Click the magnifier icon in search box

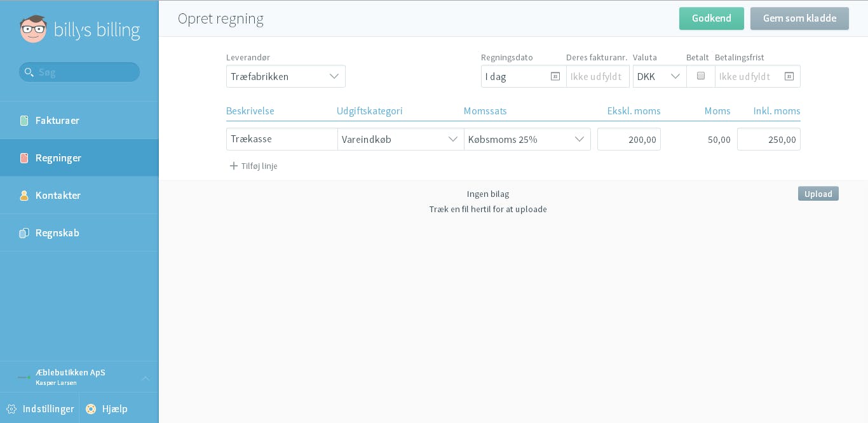29,72
